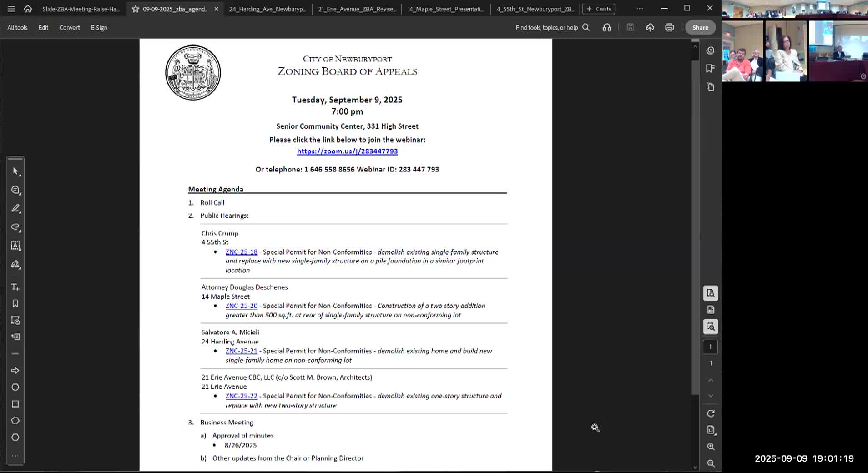Click the Share button
Viewport: 868px width, 473px height.
click(700, 27)
